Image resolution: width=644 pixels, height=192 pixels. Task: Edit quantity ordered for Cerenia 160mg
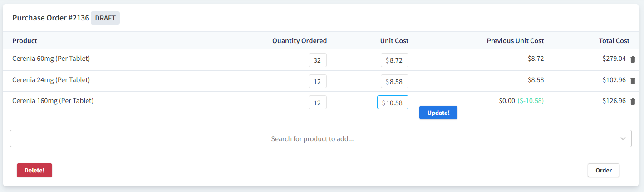pyautogui.click(x=317, y=103)
